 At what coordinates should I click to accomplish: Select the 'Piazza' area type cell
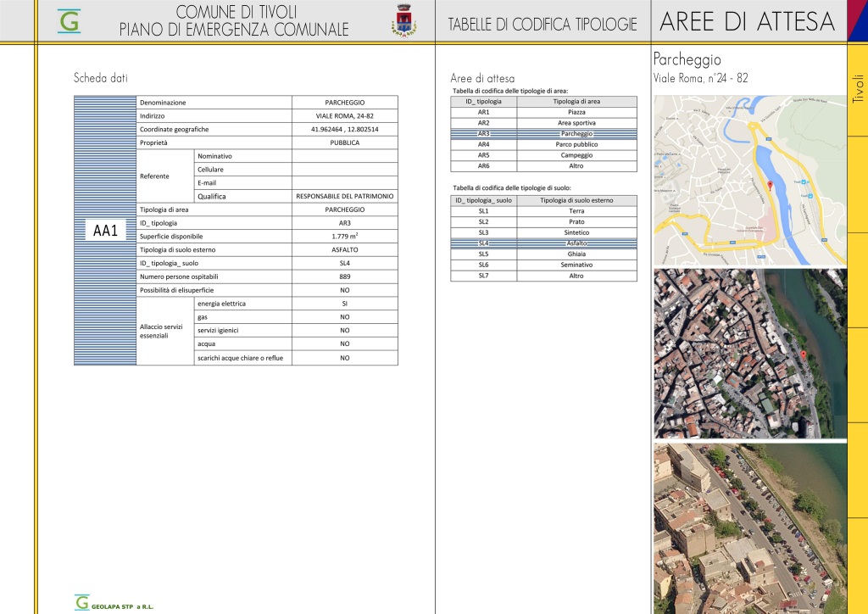click(576, 113)
